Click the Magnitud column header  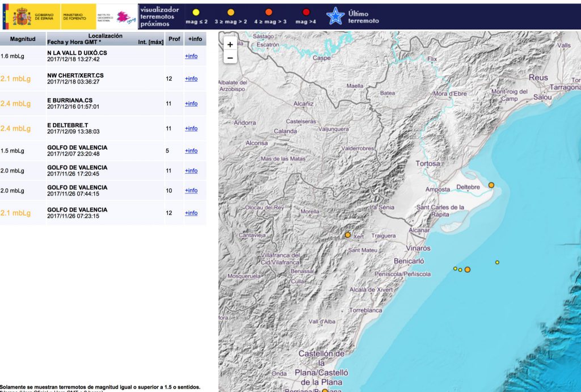click(23, 39)
